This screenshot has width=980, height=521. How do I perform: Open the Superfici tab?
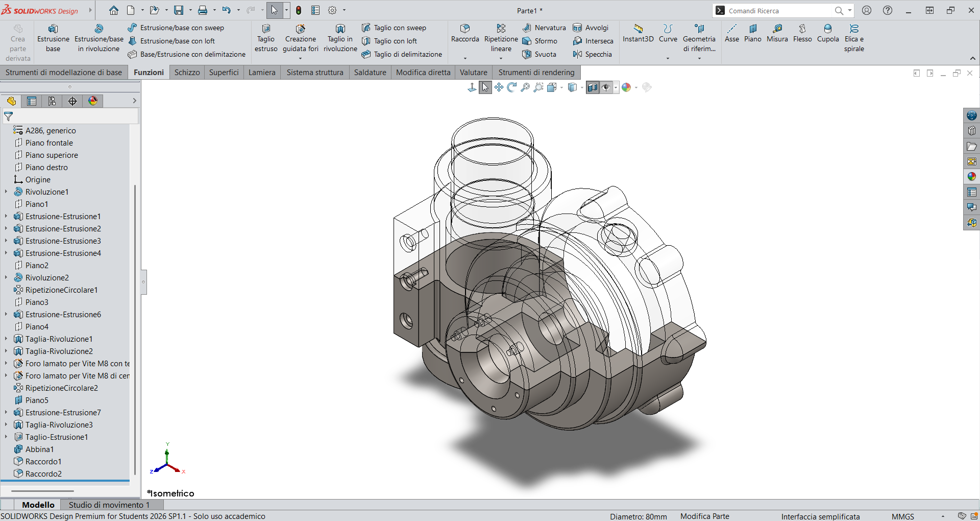tap(224, 73)
